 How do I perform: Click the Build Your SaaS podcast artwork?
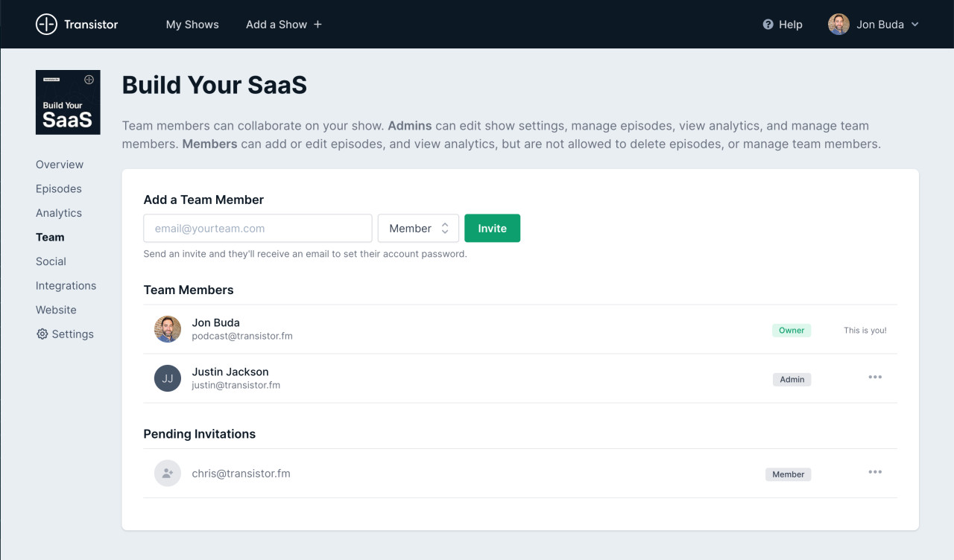coord(68,102)
